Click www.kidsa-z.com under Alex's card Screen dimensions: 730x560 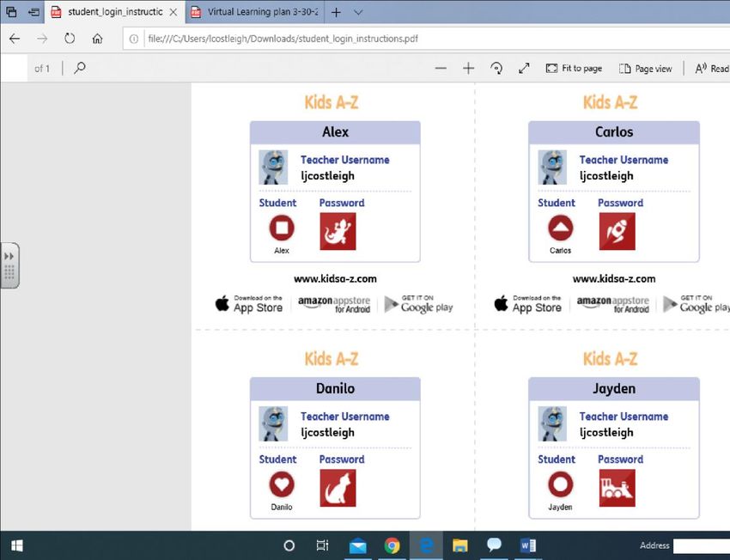click(x=335, y=279)
